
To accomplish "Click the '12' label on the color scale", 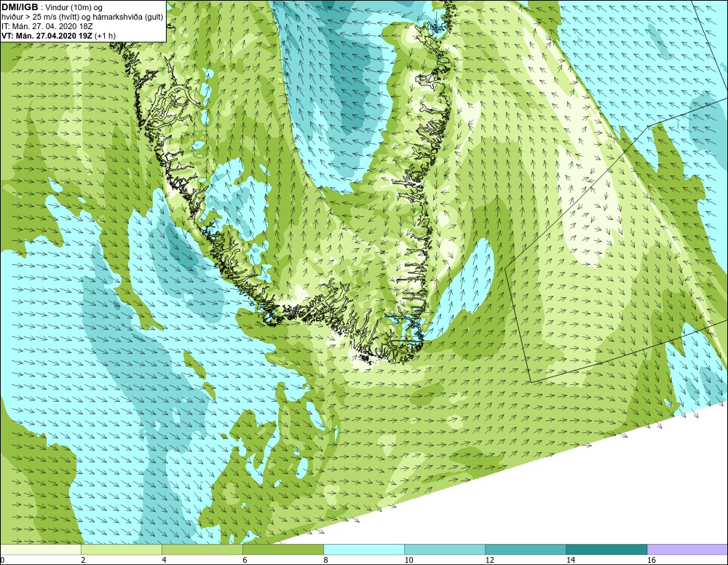I will point(490,560).
